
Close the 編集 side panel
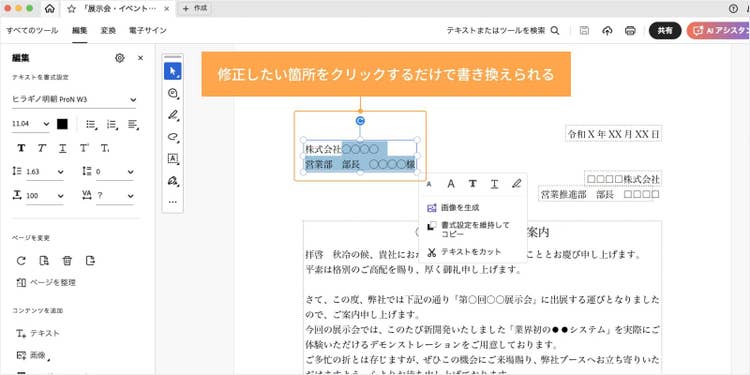[141, 58]
